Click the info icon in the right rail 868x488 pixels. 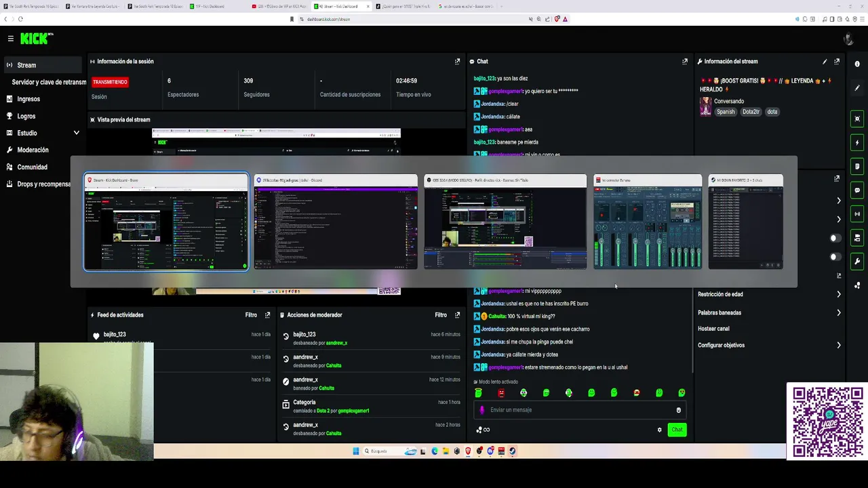tap(857, 64)
